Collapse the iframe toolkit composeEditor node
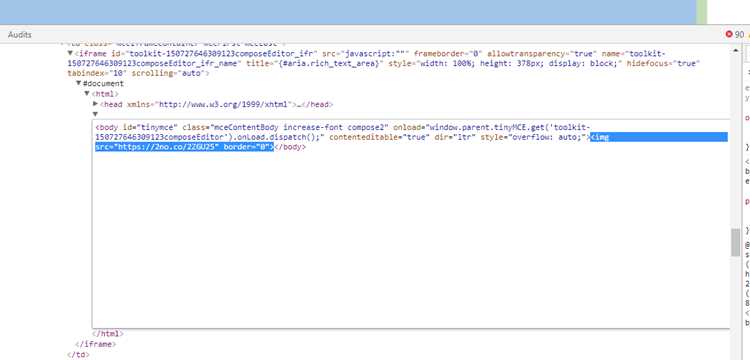 [x=70, y=53]
